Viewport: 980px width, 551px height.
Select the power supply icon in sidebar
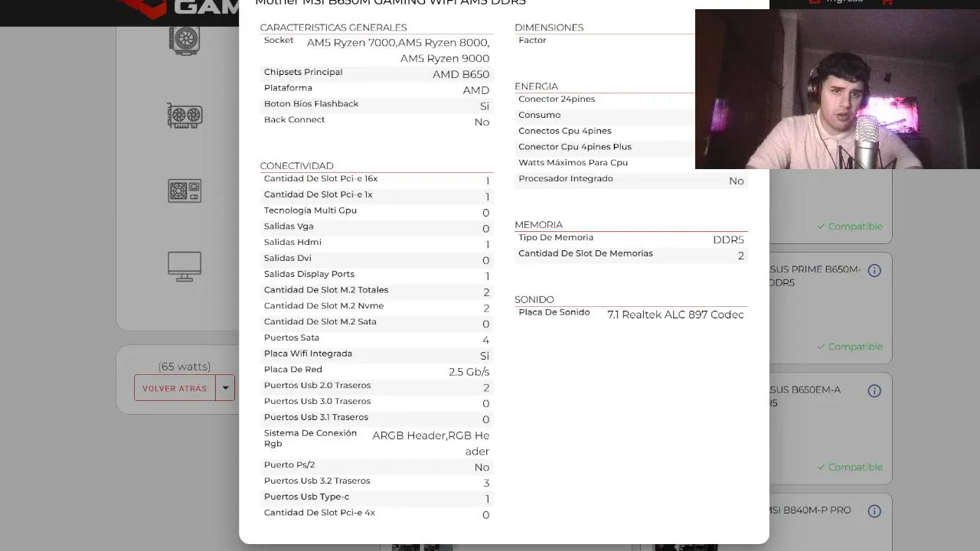(x=185, y=191)
